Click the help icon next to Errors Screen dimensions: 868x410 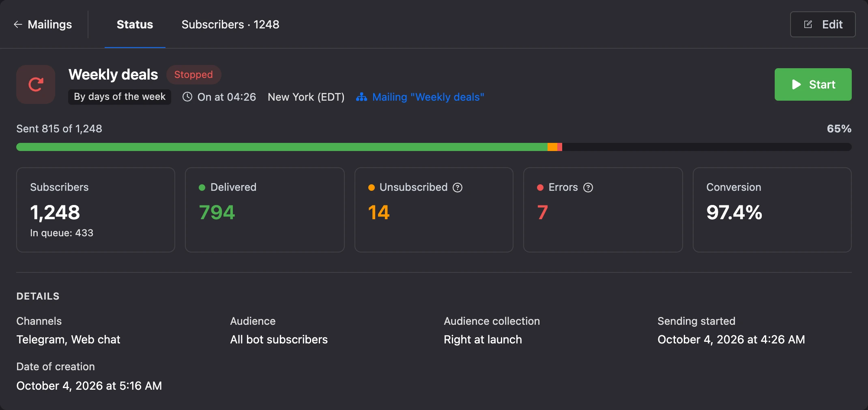click(588, 188)
